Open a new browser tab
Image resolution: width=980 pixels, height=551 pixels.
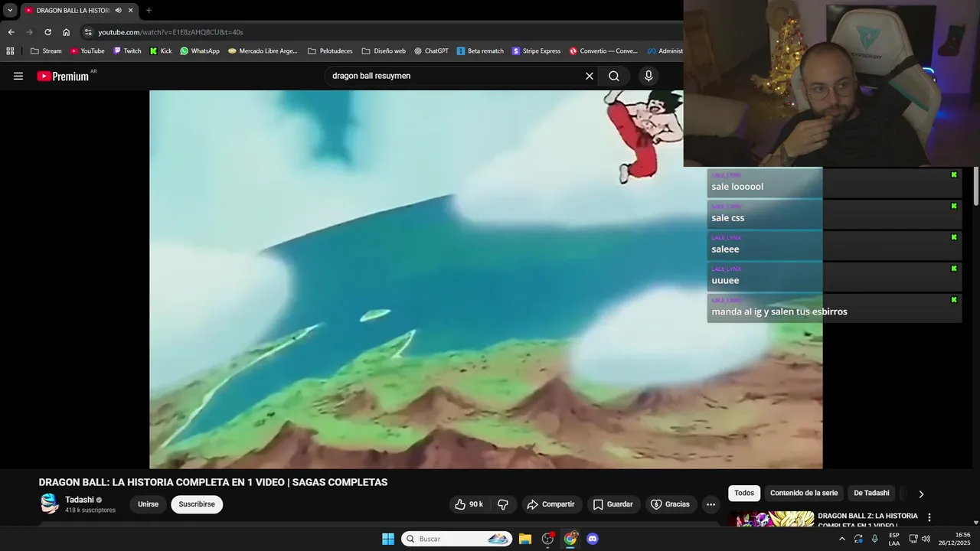point(149,10)
